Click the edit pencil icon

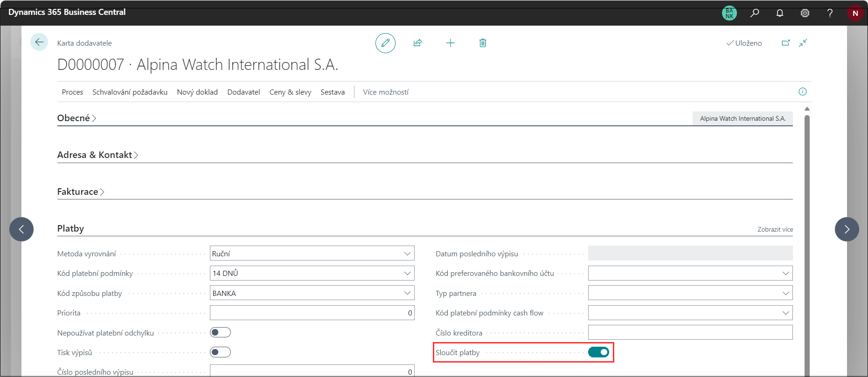pyautogui.click(x=385, y=43)
